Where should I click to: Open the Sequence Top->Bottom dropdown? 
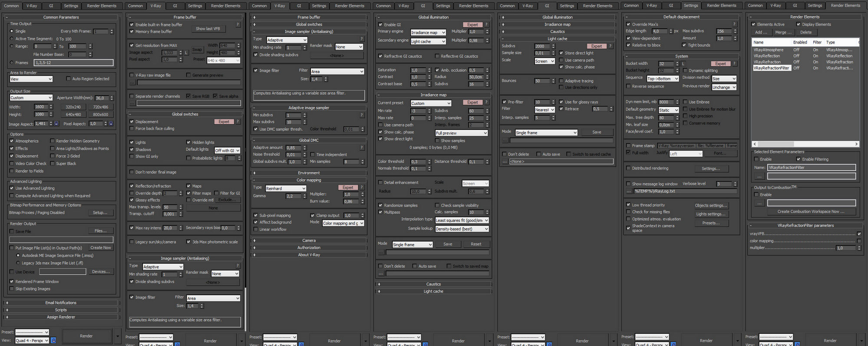662,79
